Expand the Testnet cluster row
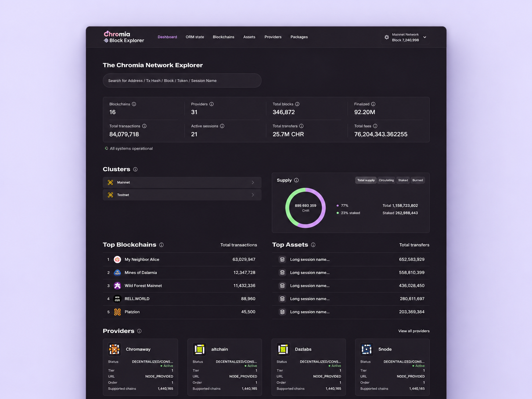 182,195
